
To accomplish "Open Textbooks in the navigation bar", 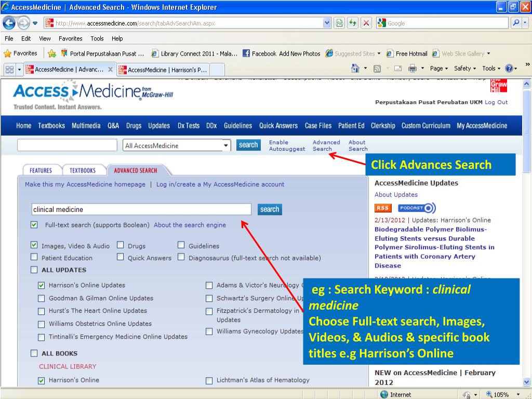I will 51,126.
